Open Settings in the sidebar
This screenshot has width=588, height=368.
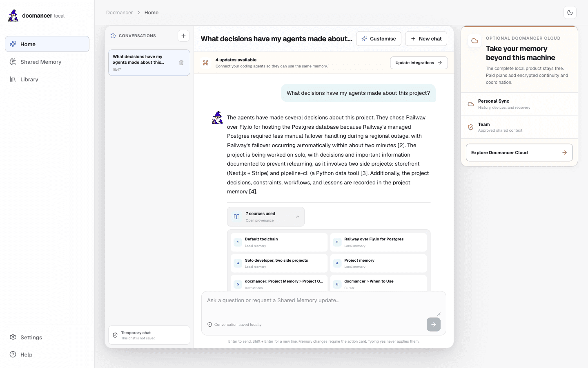click(47, 337)
